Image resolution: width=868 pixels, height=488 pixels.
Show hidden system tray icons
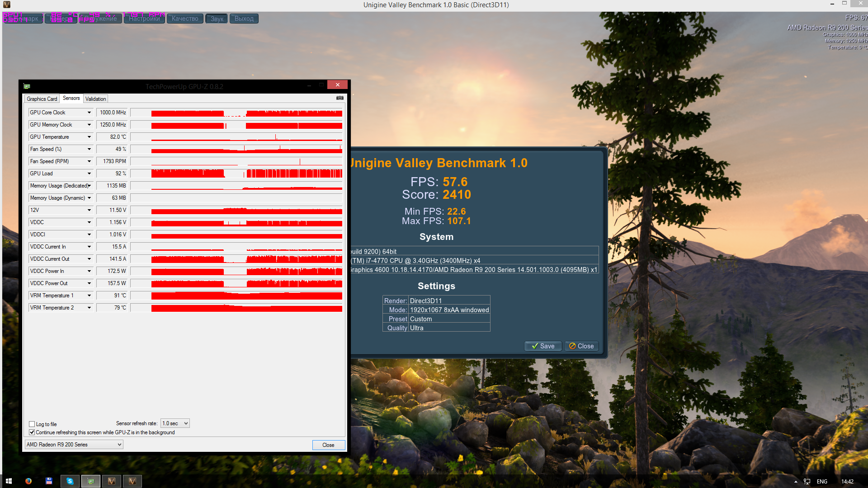click(x=796, y=482)
